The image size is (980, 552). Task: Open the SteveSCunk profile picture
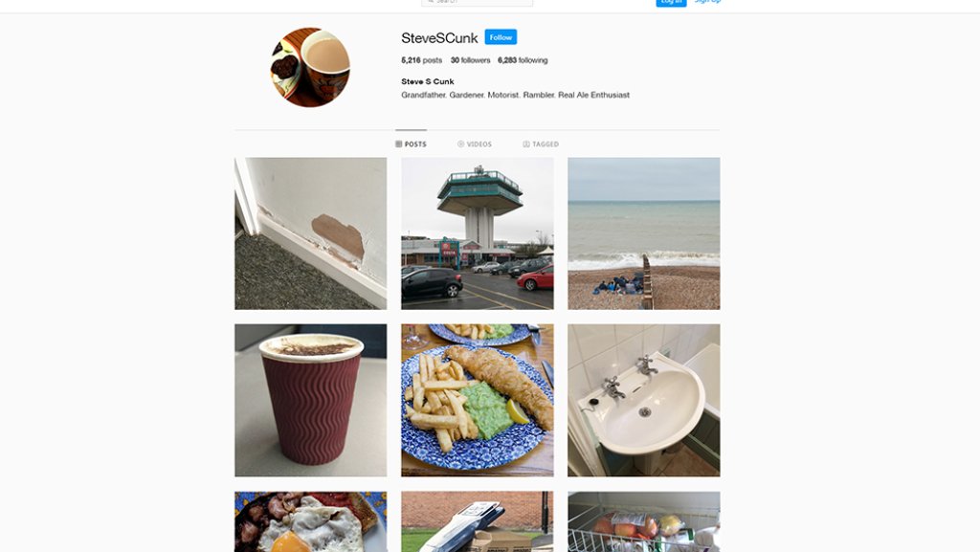[x=310, y=67]
